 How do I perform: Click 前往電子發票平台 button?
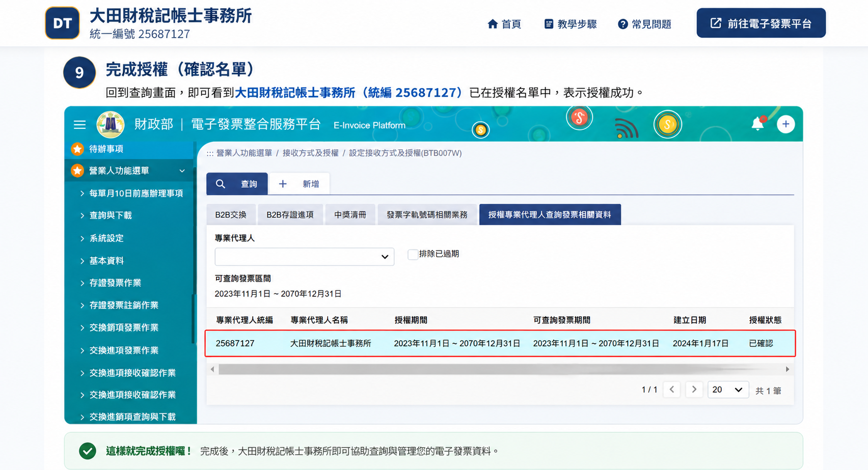pos(761,23)
